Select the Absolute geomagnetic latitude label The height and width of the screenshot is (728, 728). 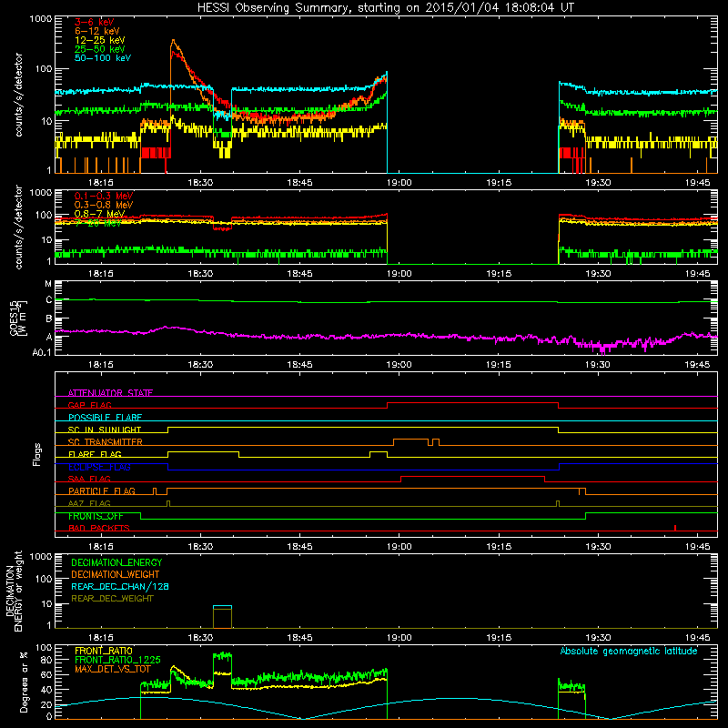pyautogui.click(x=629, y=651)
